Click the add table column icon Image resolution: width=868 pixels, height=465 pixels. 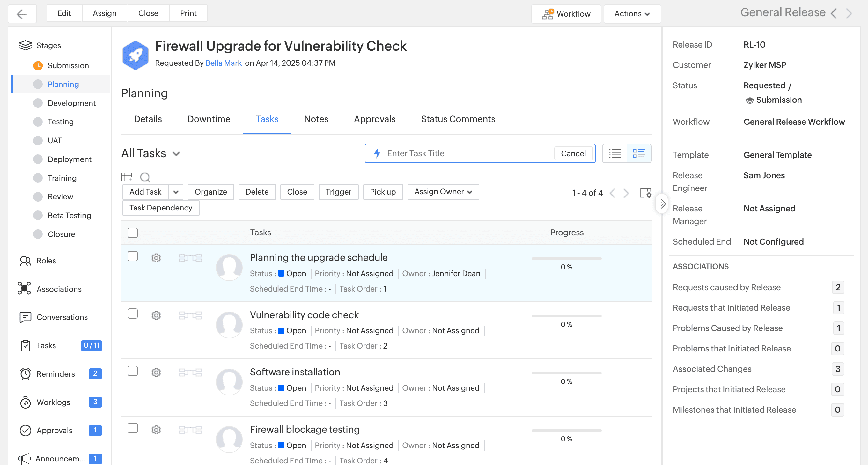[127, 177]
